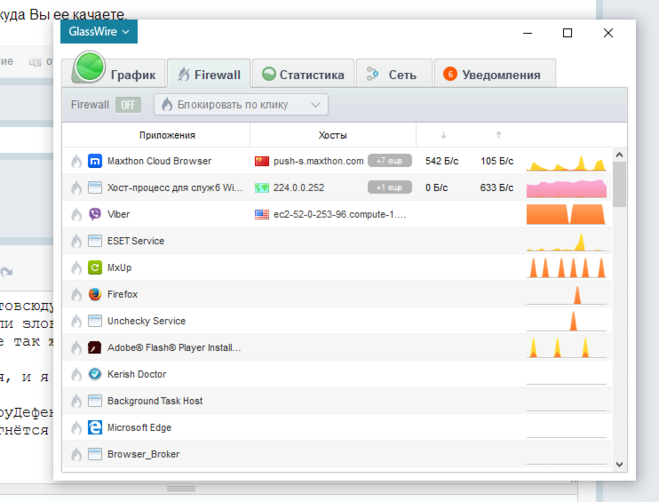Click the 542 Б/с download value
The height and width of the screenshot is (502, 659).
pyautogui.click(x=442, y=161)
